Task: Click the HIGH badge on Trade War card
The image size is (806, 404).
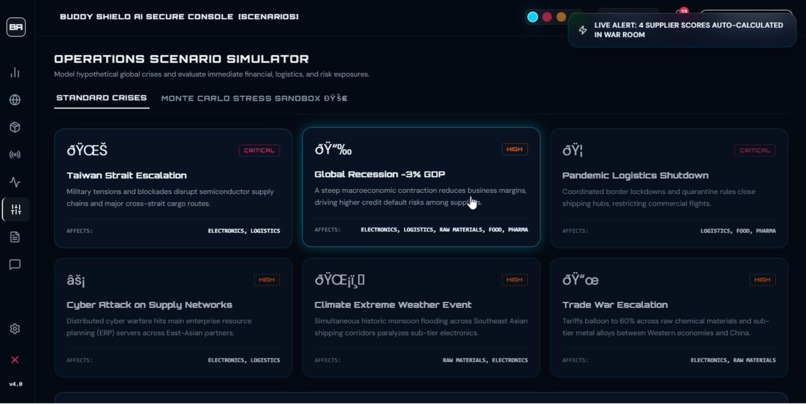Action: coord(763,280)
